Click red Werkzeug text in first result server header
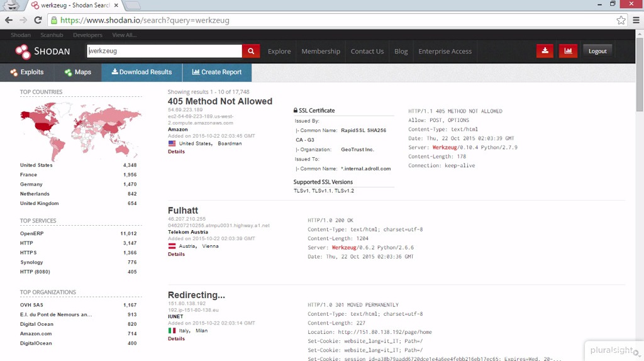The width and height of the screenshot is (644, 361). [445, 147]
